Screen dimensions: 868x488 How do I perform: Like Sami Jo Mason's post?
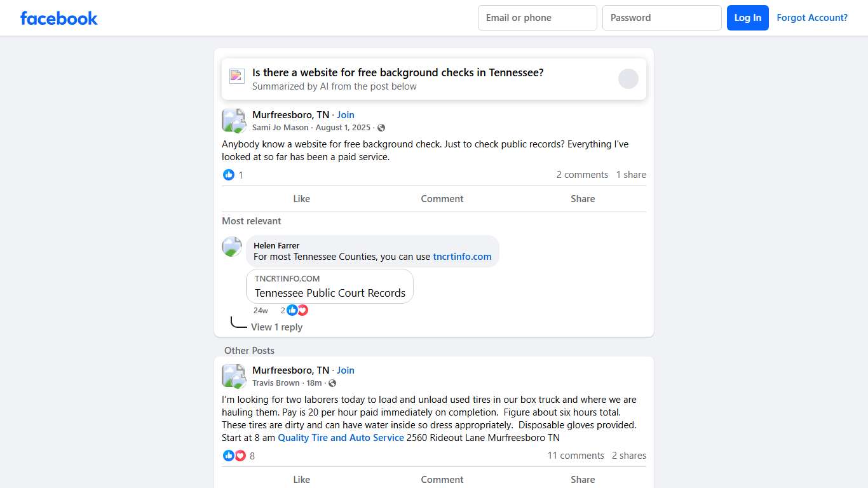[301, 199]
